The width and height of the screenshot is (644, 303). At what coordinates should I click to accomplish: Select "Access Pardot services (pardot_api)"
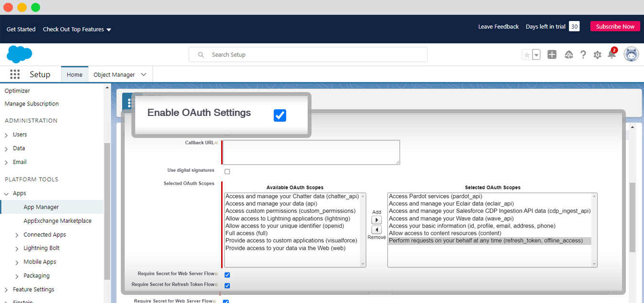click(435, 196)
